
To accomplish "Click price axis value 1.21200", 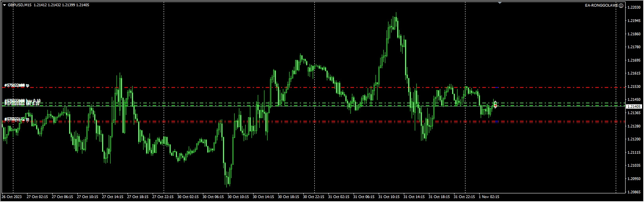I will tap(634, 139).
